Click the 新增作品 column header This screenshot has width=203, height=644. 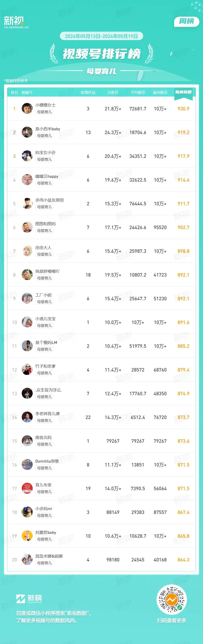tap(88, 93)
